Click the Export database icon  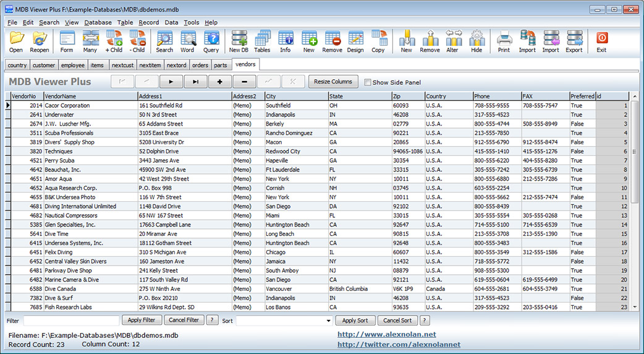(x=574, y=41)
